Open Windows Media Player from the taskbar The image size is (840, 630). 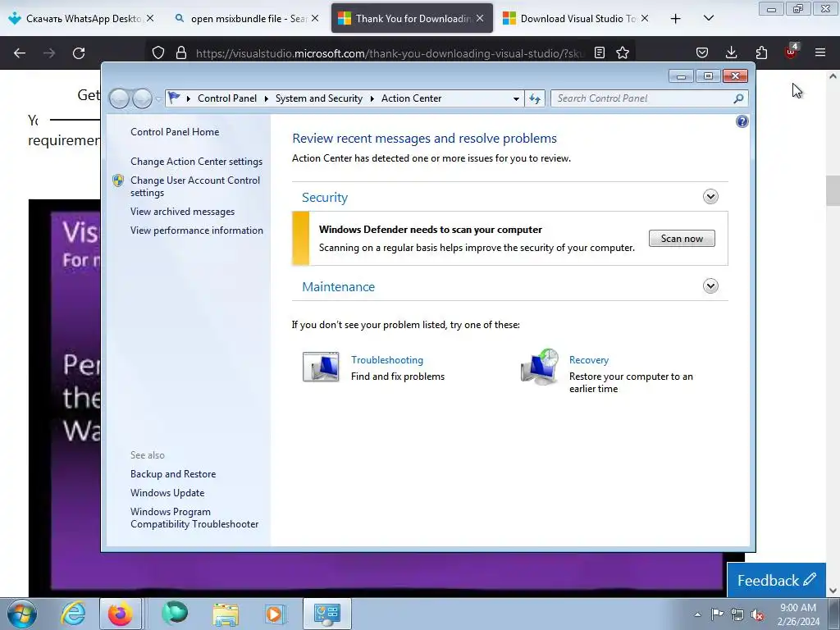click(x=274, y=614)
